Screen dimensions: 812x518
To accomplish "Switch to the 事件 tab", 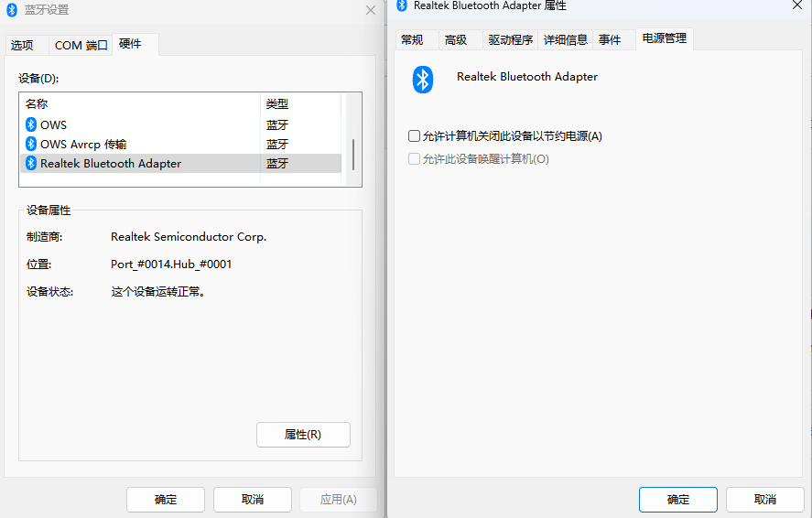I will point(610,40).
